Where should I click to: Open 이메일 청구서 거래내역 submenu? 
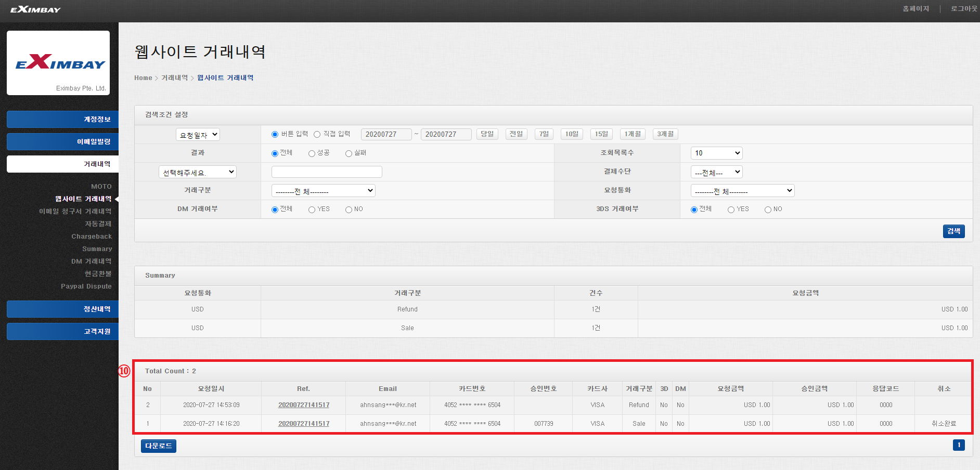click(75, 211)
